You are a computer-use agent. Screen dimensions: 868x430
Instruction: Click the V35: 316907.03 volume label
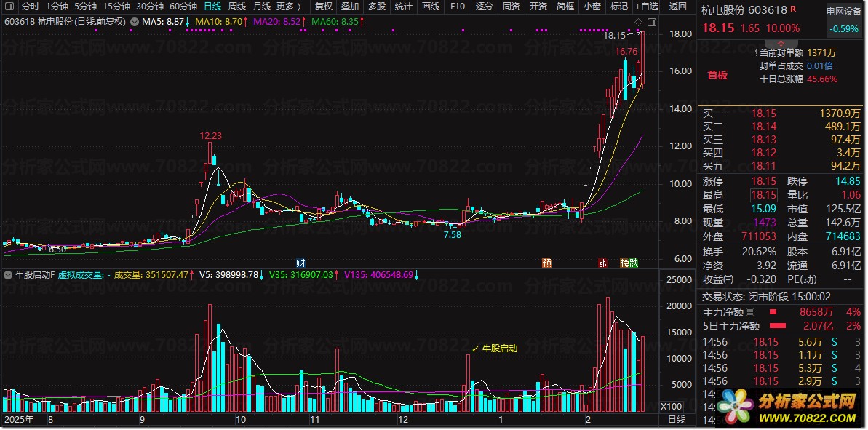[302, 274]
